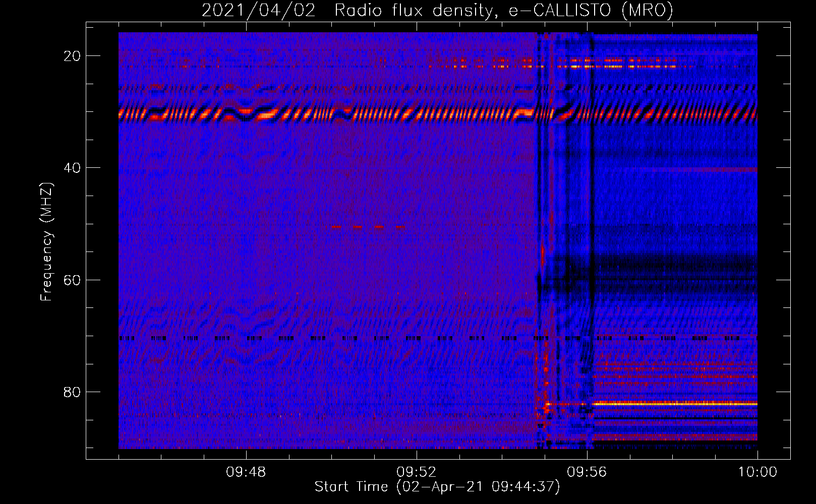Click the 'Frequency (MHZ)' axis label
Screen dimensions: 816x504
[x=46, y=242]
